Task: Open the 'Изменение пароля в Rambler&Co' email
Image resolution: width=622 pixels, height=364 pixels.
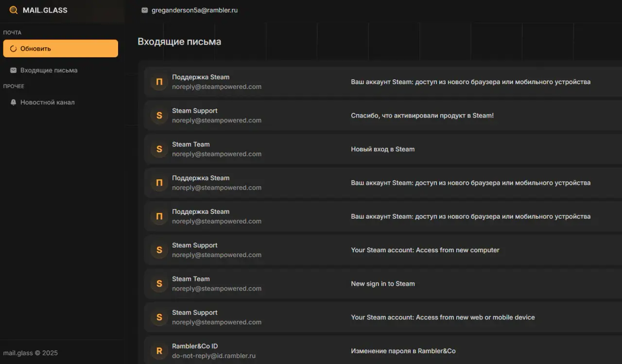Action: 403,351
